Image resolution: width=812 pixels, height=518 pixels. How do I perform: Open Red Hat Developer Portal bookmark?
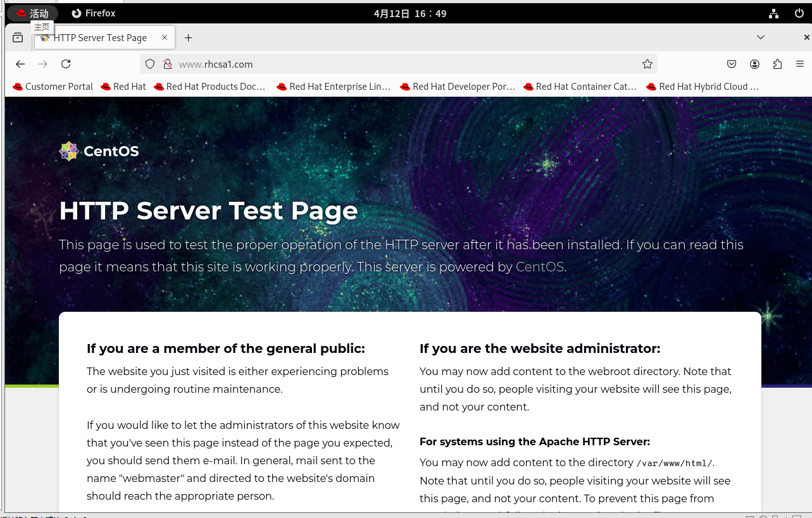pyautogui.click(x=458, y=87)
